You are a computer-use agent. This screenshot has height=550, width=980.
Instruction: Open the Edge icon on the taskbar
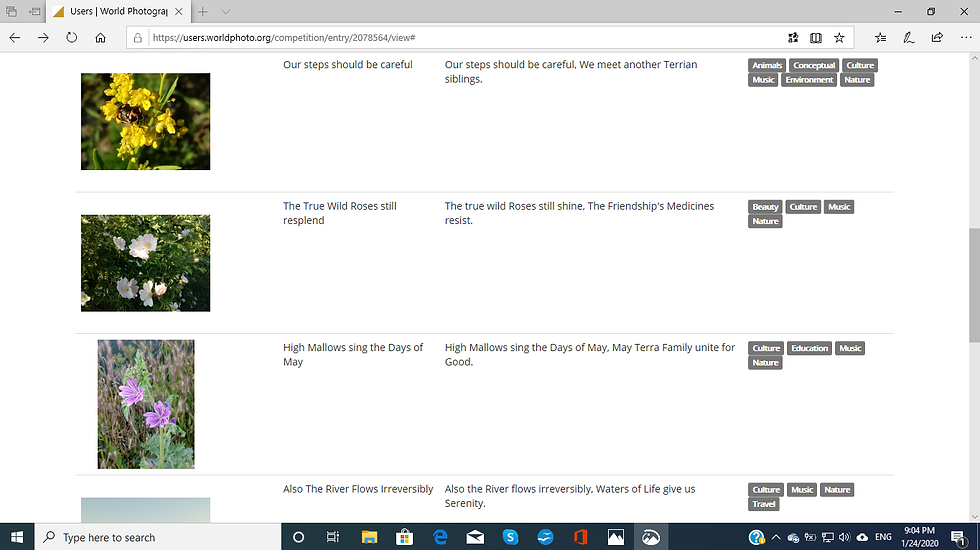point(440,537)
